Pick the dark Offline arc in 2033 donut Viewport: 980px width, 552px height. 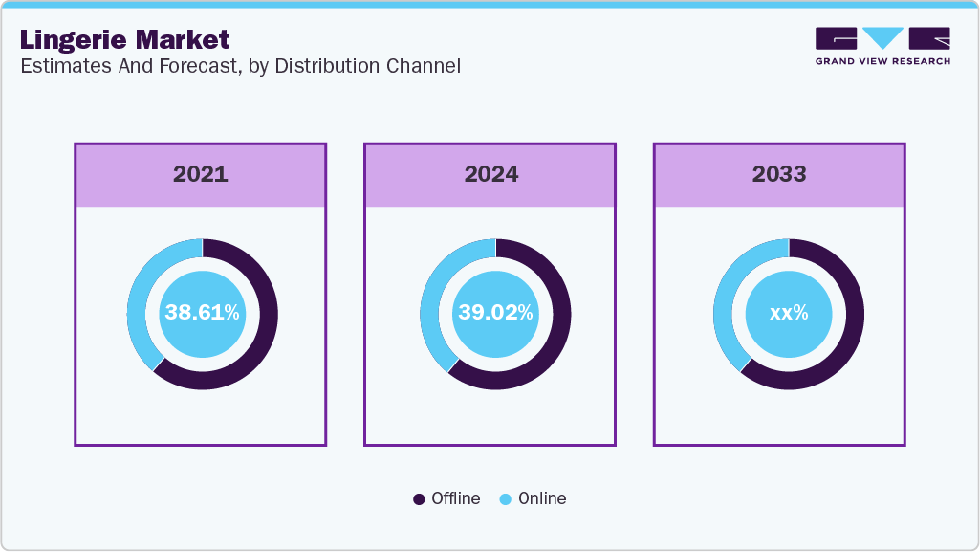pos(853,330)
